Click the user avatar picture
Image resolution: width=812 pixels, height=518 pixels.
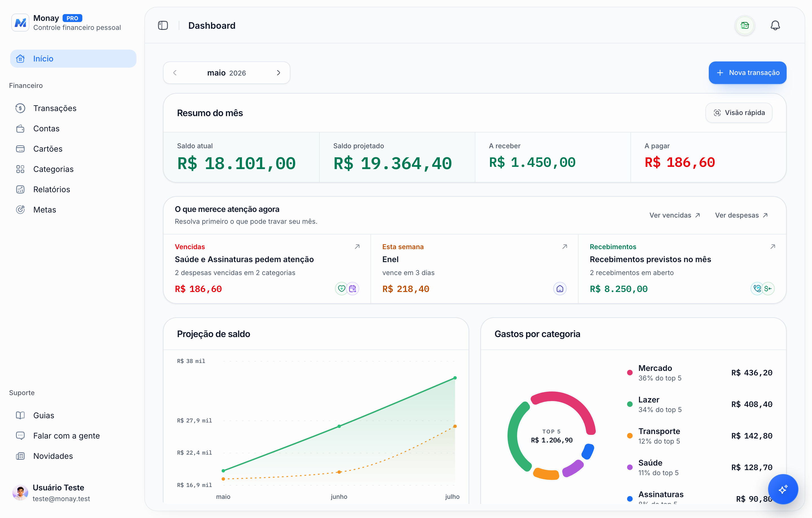pos(20,493)
